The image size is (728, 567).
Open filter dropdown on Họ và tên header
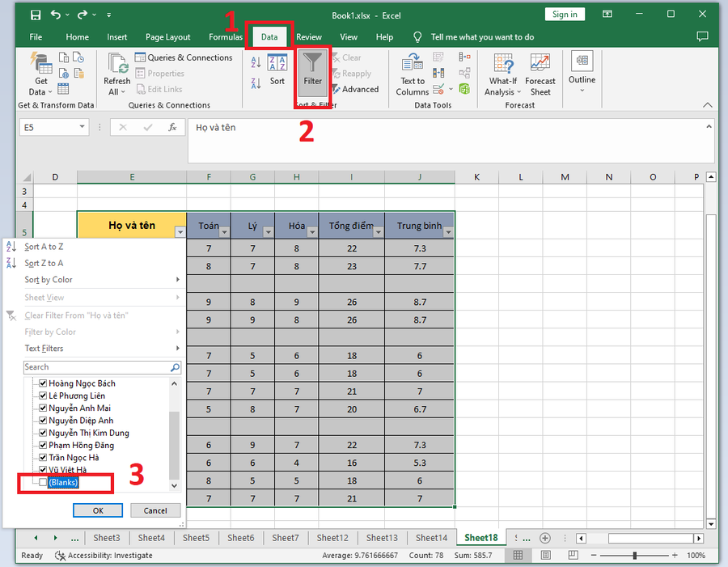click(180, 231)
